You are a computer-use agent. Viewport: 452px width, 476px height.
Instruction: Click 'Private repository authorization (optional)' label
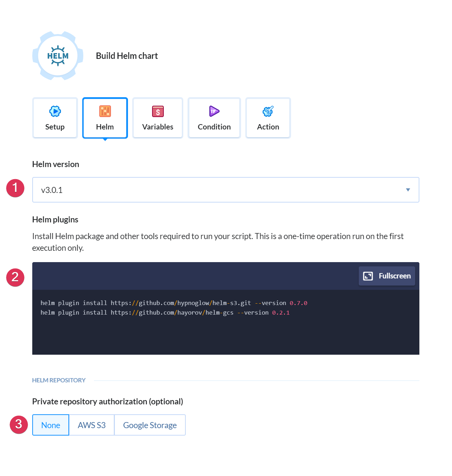tap(108, 402)
